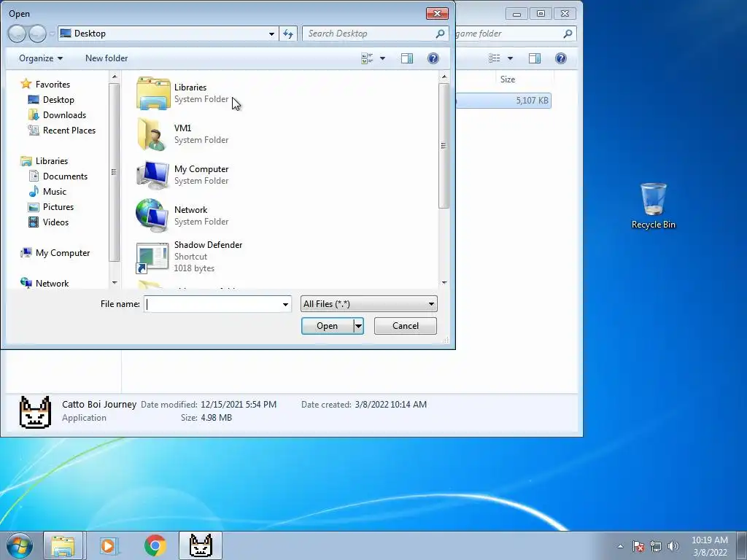Expand the address bar history dropdown

[271, 34]
